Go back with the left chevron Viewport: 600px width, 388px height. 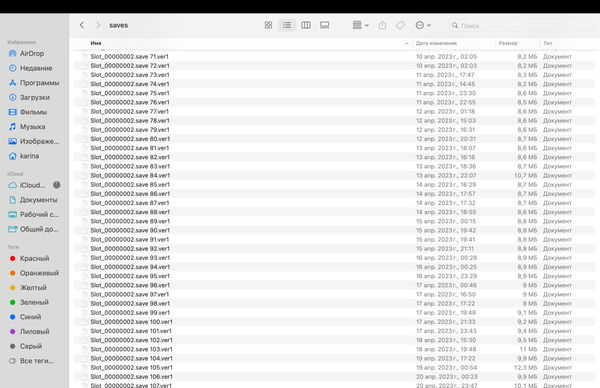(x=82, y=25)
